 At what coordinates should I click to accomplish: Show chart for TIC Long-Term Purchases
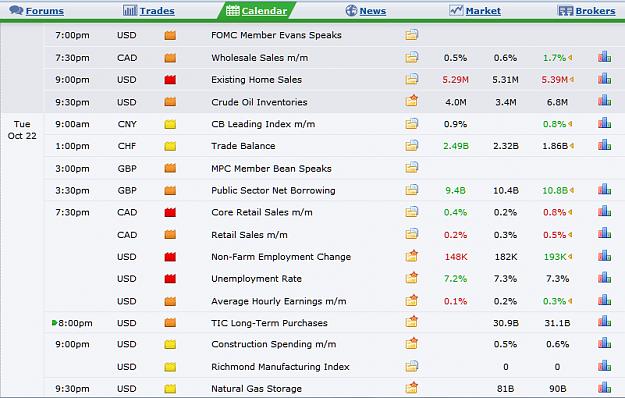[604, 322]
